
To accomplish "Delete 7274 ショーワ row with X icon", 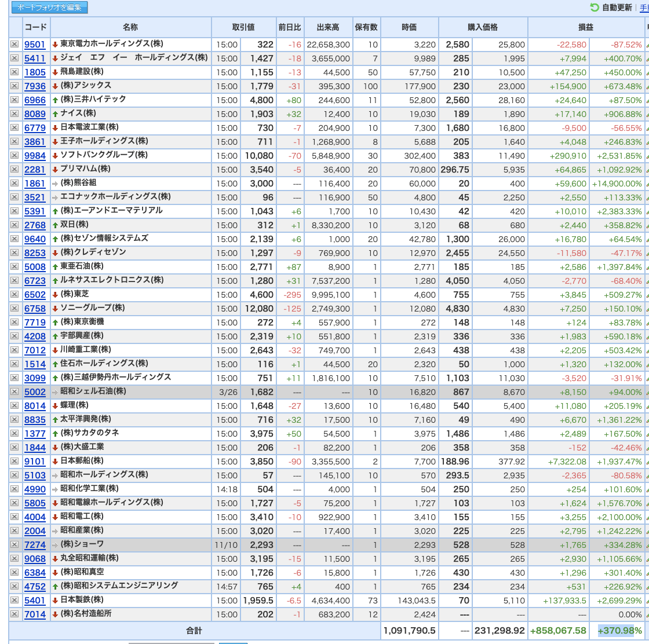I will [x=14, y=545].
